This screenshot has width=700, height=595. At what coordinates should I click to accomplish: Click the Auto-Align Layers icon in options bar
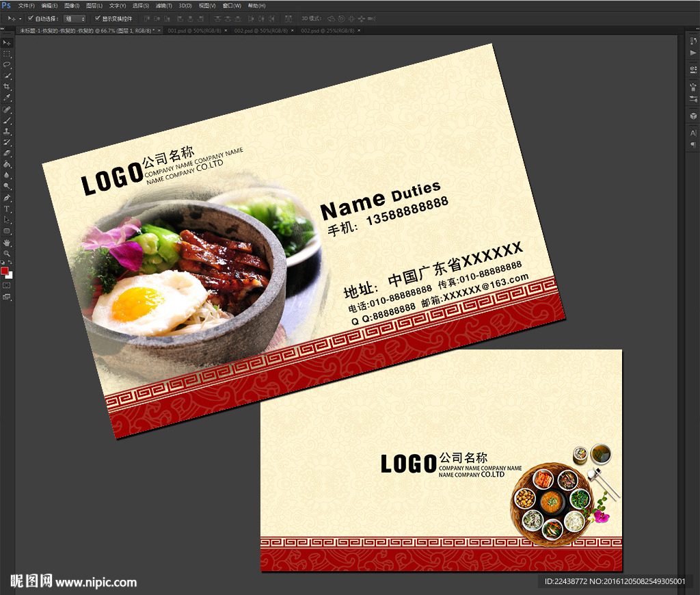tap(288, 18)
